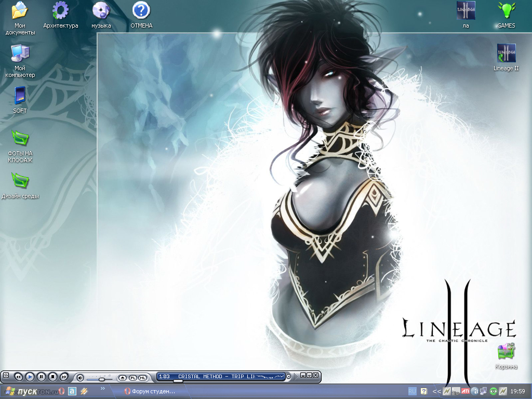Expand the quick launch chevron
Viewport: 532px width, 399px height.
coord(103,389)
